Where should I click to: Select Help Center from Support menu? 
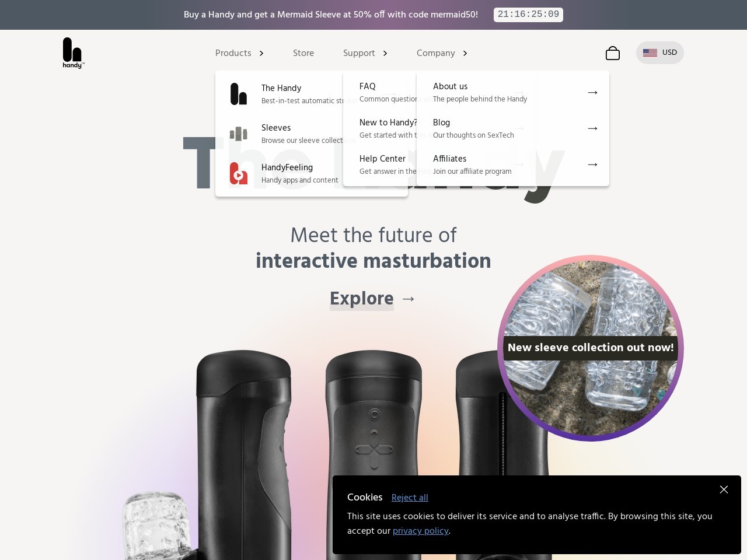click(x=382, y=159)
